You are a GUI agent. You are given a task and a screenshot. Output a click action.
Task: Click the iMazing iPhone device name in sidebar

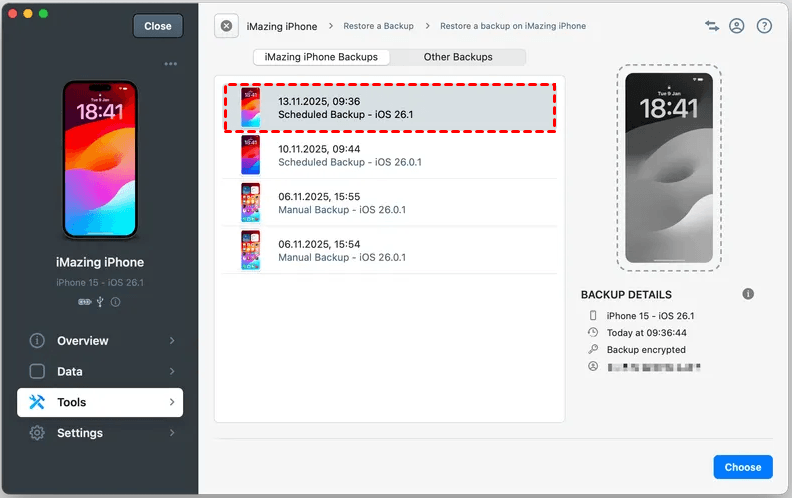(x=100, y=262)
